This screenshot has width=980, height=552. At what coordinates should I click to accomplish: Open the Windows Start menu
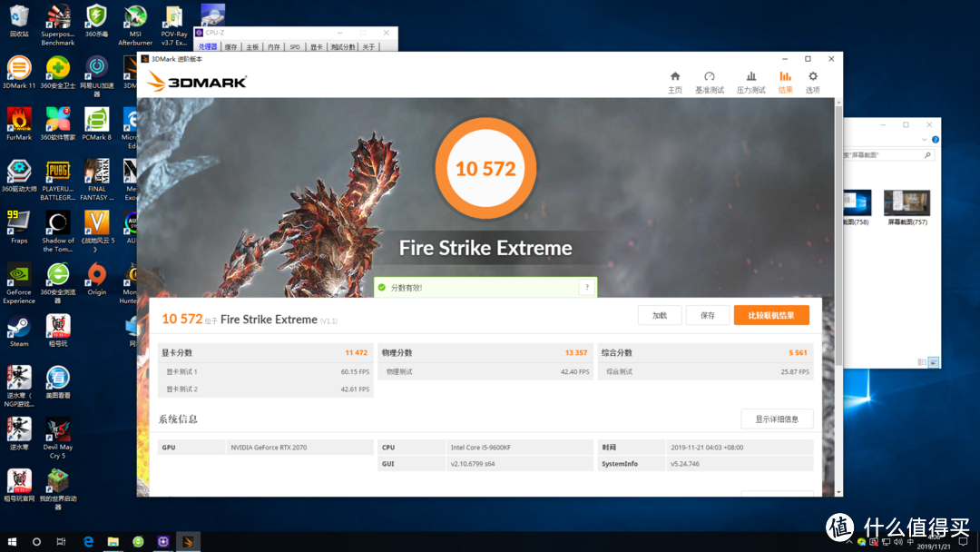12,542
